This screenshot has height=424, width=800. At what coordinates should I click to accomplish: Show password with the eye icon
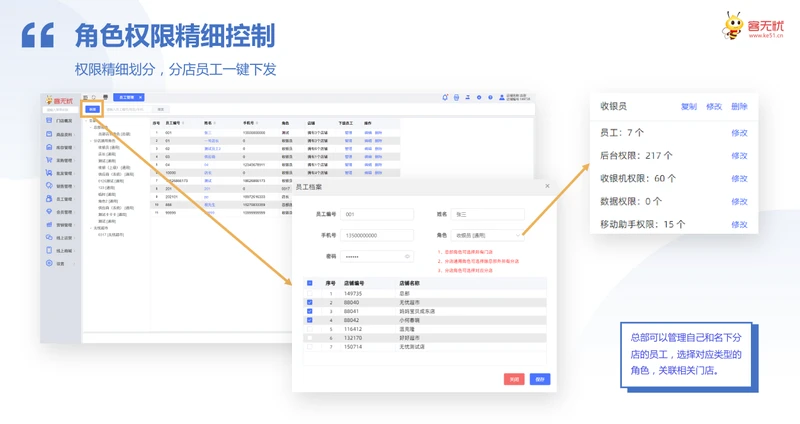pos(407,257)
